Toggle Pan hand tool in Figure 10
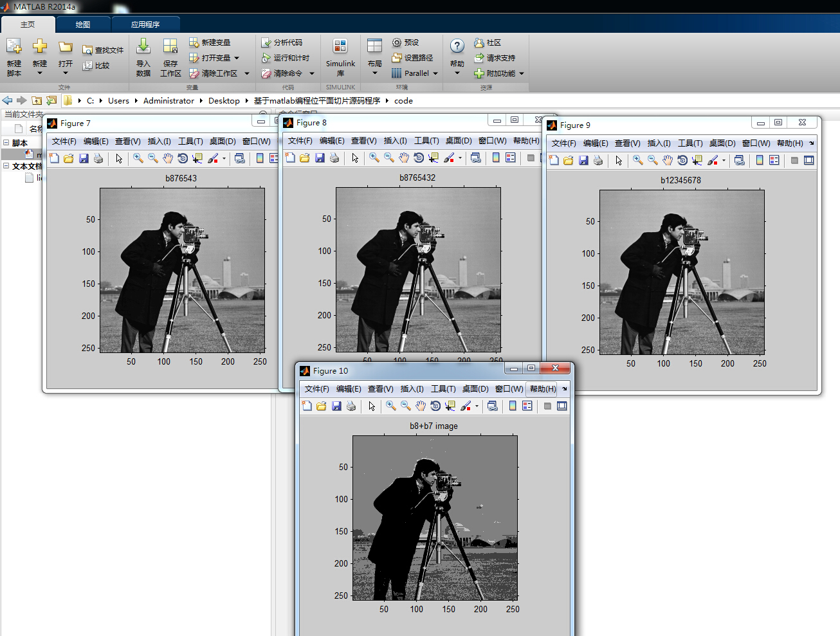840x636 pixels. 421,406
